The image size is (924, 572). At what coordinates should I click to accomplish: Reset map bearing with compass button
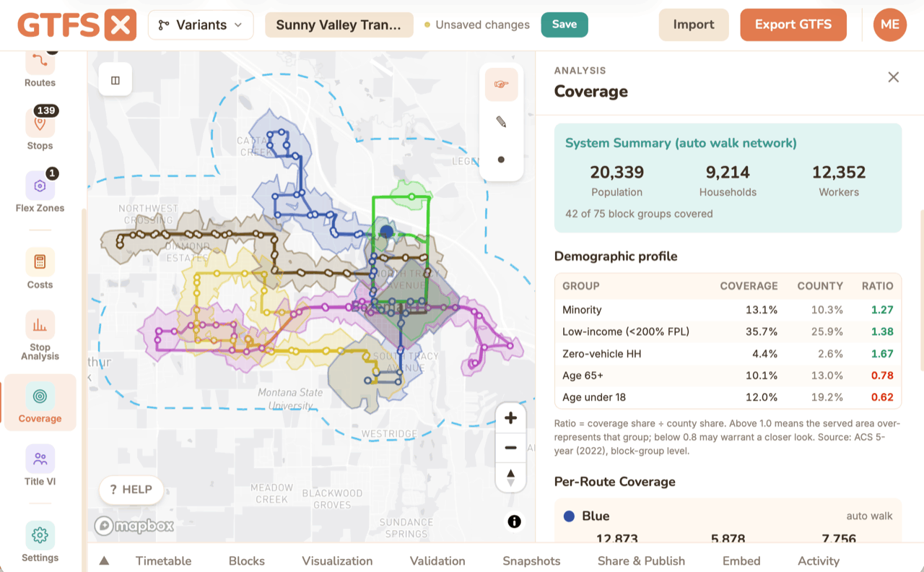tap(510, 477)
